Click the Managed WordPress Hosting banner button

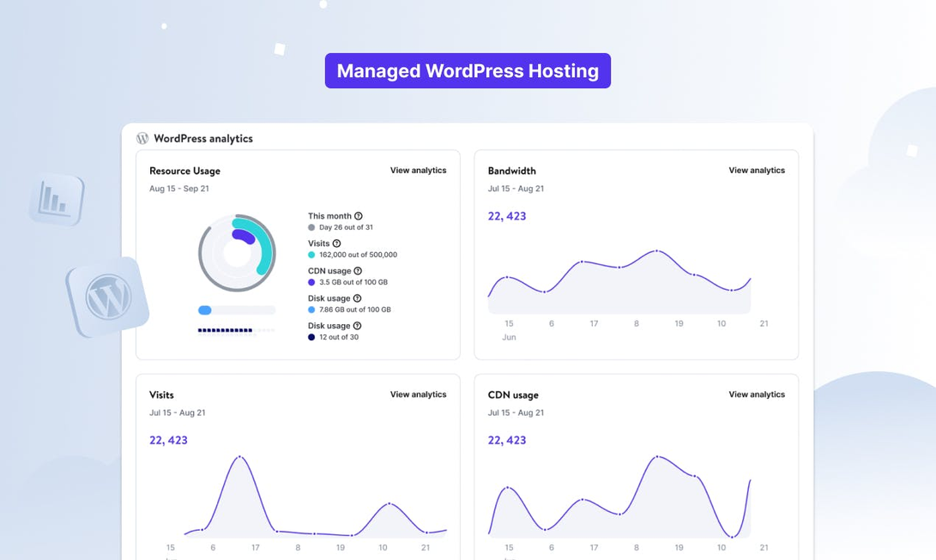tap(468, 71)
